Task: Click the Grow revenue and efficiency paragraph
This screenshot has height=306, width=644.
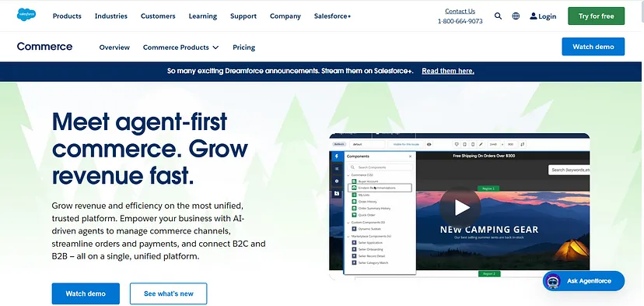Action: tap(159, 230)
